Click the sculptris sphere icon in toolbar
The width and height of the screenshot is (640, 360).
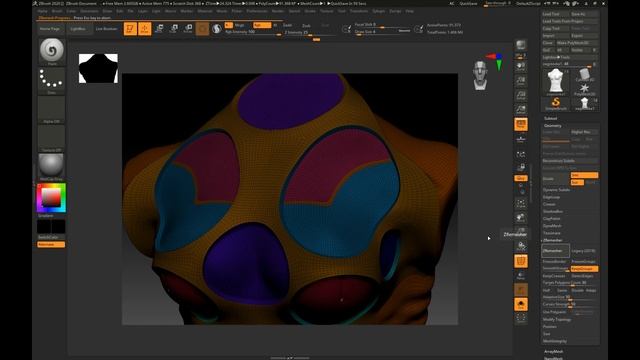(x=217, y=29)
